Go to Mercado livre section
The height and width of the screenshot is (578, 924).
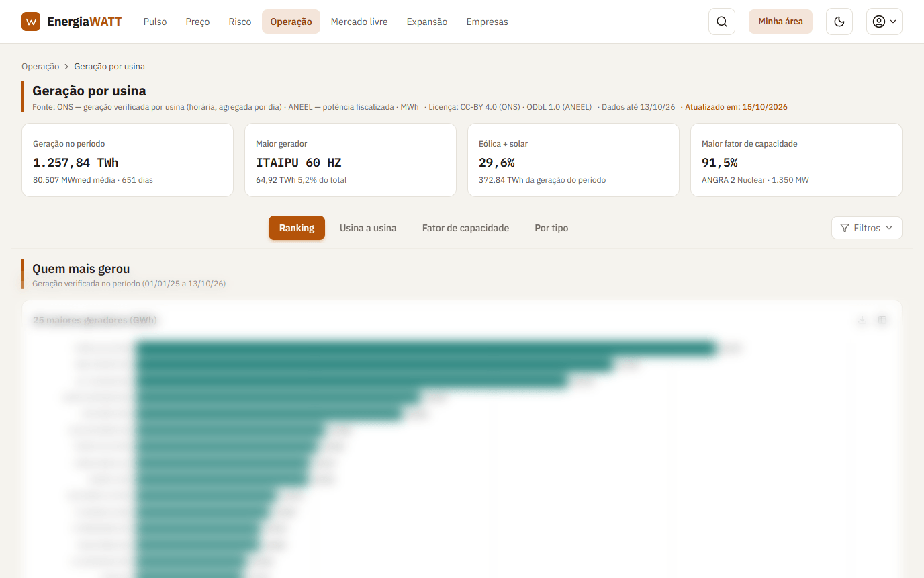359,22
